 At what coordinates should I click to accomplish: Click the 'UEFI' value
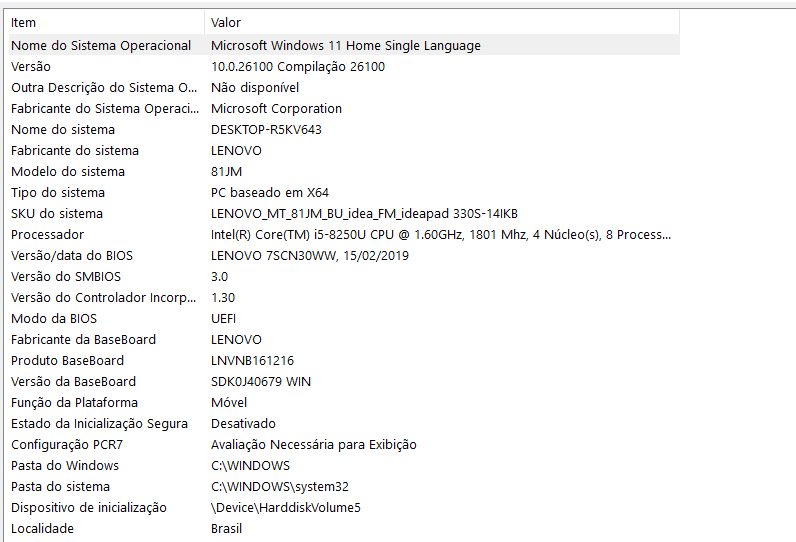point(223,319)
